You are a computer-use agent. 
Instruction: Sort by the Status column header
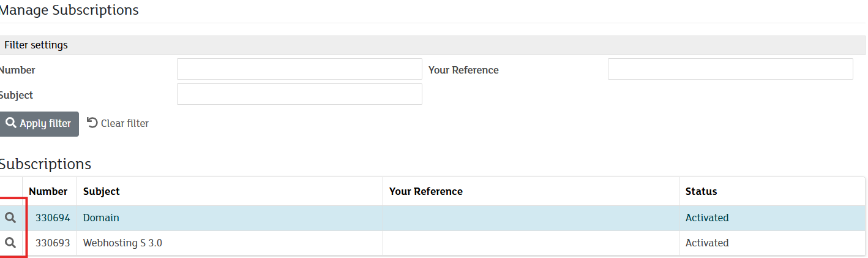(x=701, y=191)
